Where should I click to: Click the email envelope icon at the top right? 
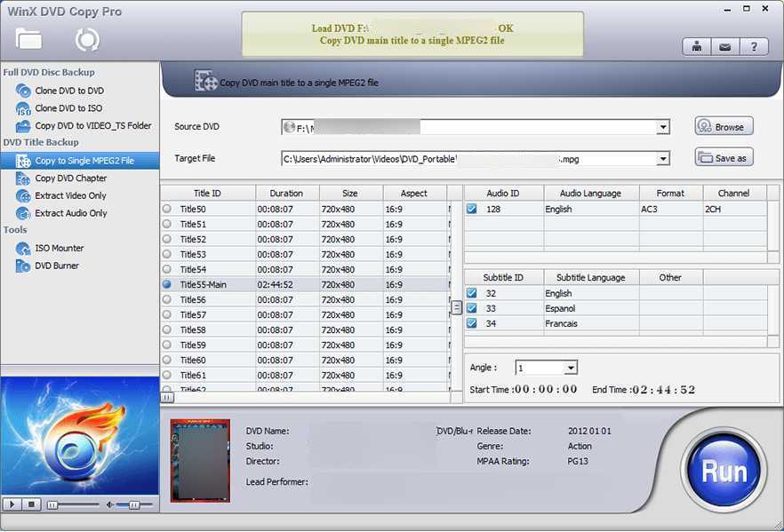726,47
